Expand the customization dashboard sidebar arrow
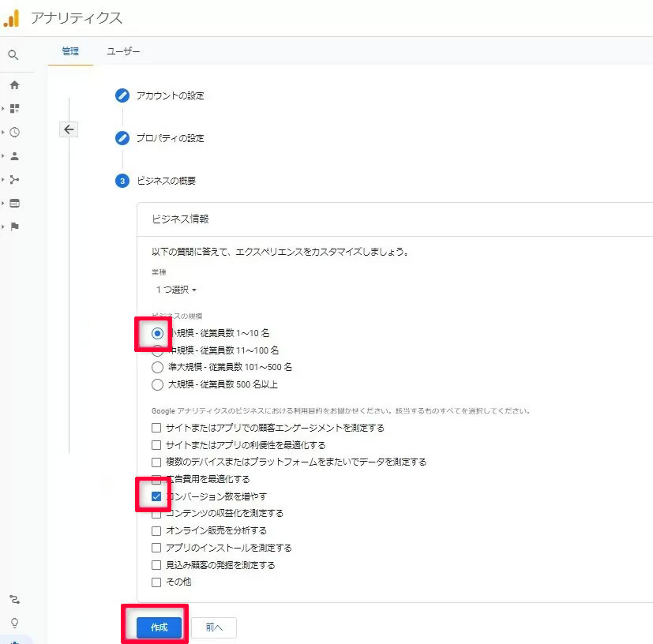 (x=3, y=109)
